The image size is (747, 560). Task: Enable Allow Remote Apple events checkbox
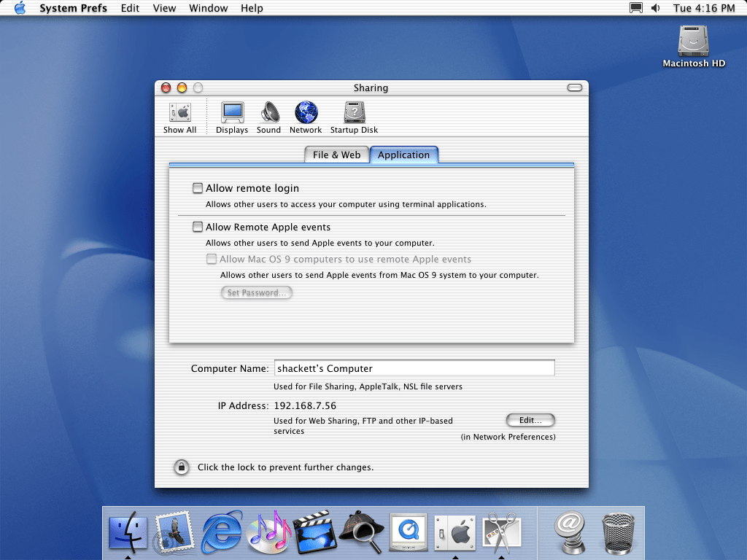[x=198, y=227]
